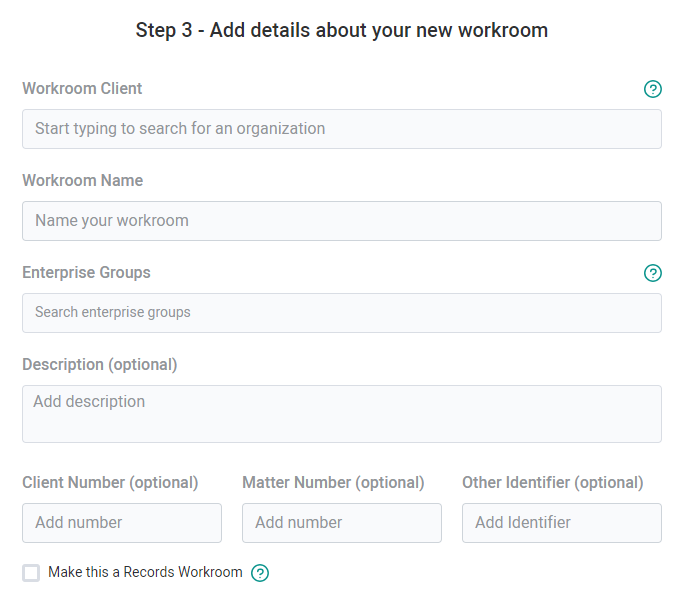
Task: Click the Workroom Name label
Action: pos(82,181)
